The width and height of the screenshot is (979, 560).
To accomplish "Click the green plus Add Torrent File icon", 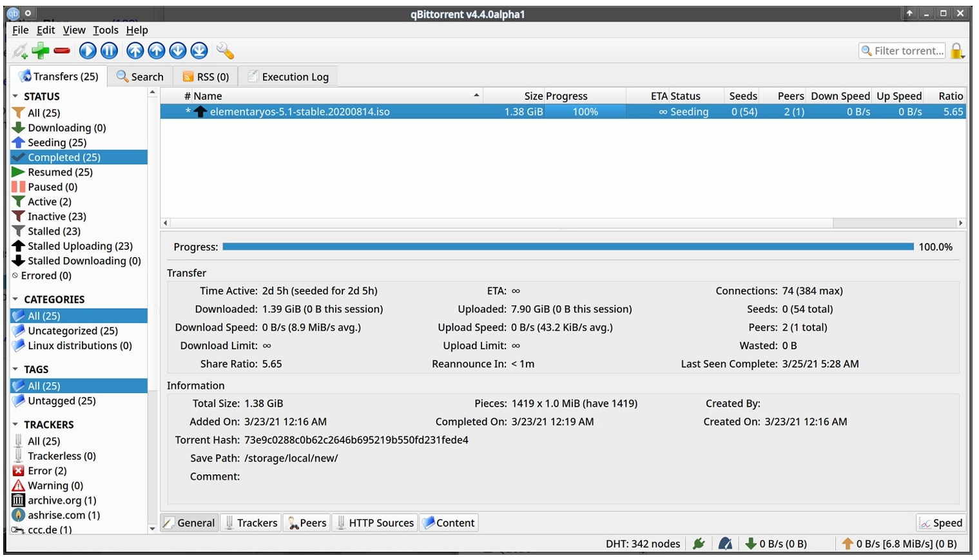I will point(40,50).
